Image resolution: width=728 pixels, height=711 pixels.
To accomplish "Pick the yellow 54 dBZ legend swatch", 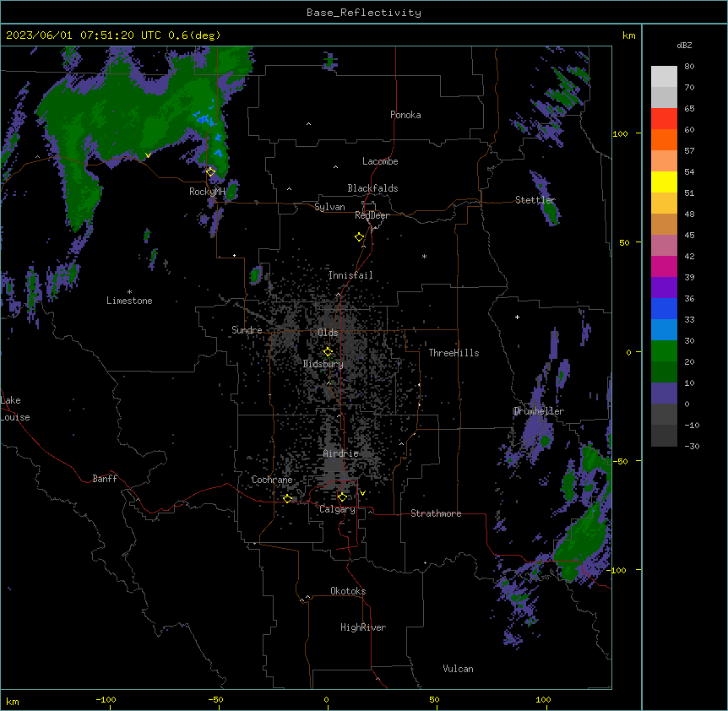I will (664, 182).
